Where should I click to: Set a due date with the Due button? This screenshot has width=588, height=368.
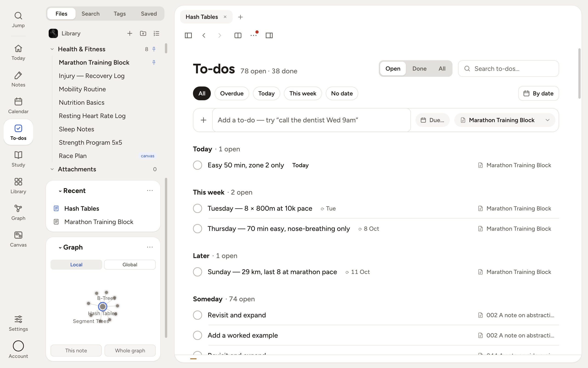[433, 120]
